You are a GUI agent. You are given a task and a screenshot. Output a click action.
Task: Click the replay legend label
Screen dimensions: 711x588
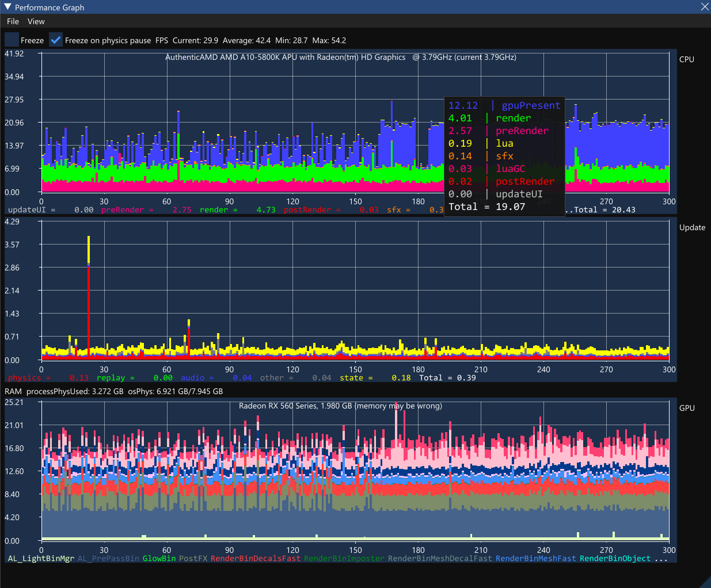click(x=111, y=378)
